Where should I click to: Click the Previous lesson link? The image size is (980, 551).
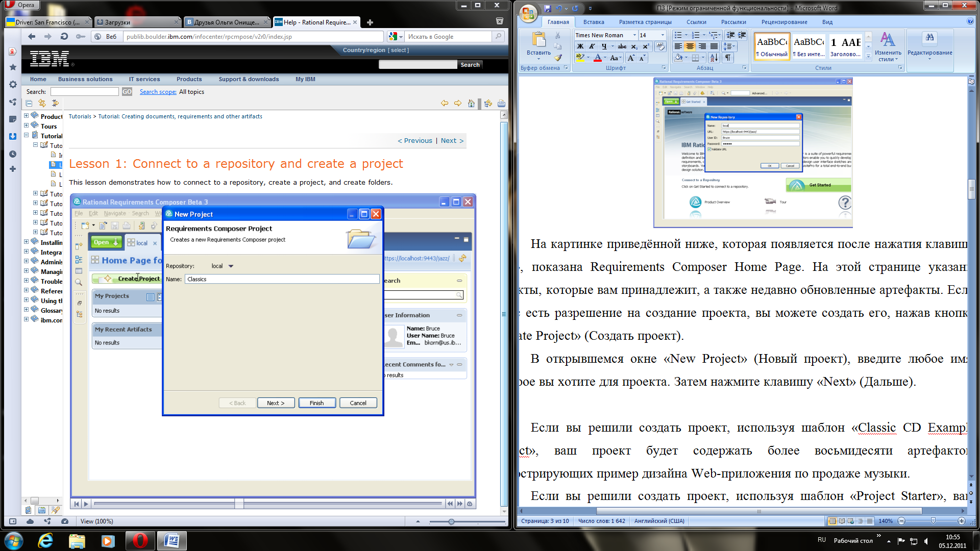[415, 141]
